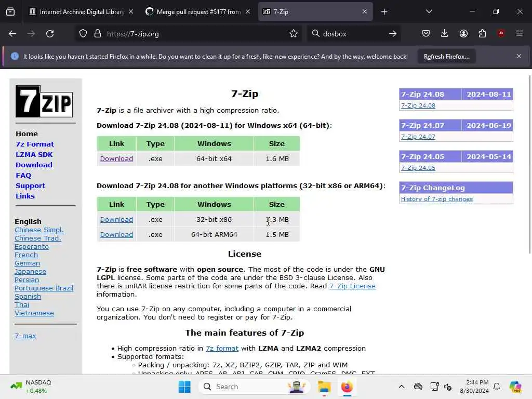The width and height of the screenshot is (532, 399).
Task: Open site information via the padlock icon
Action: [98, 34]
